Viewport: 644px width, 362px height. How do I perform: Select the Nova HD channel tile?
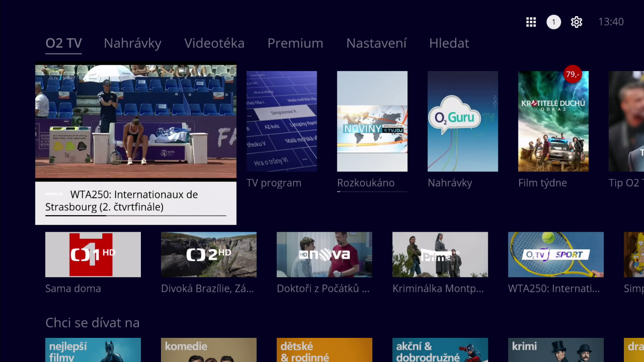tap(324, 255)
